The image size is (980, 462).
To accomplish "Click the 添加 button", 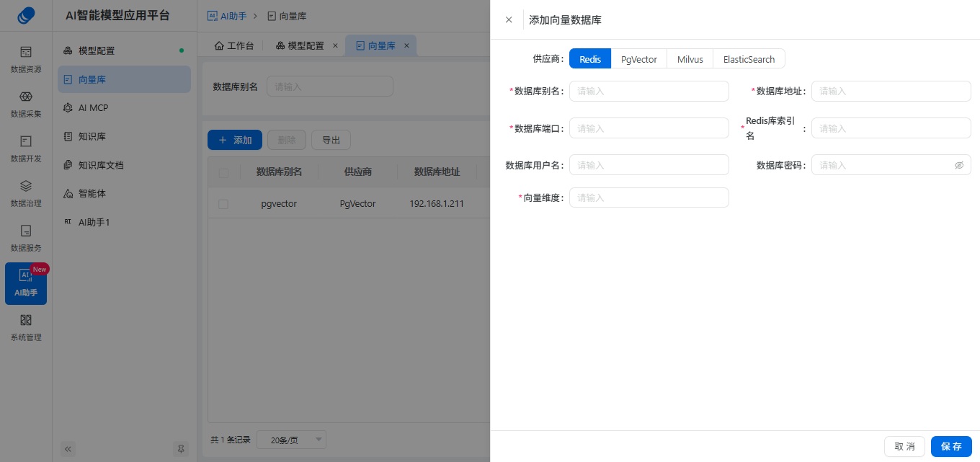I will tap(235, 140).
